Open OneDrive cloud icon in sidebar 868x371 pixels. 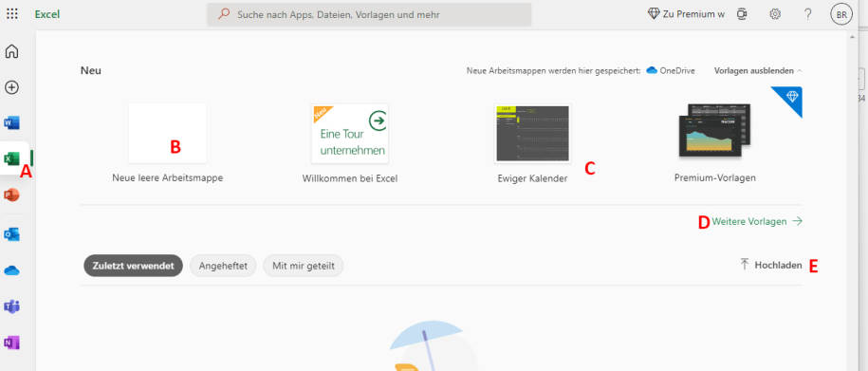pyautogui.click(x=11, y=270)
